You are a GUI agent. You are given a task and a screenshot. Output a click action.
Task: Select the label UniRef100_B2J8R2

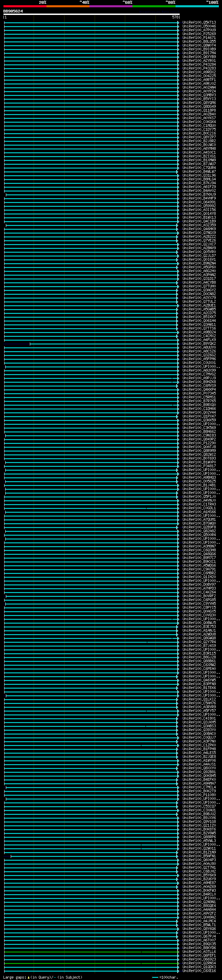[x=199, y=141]
